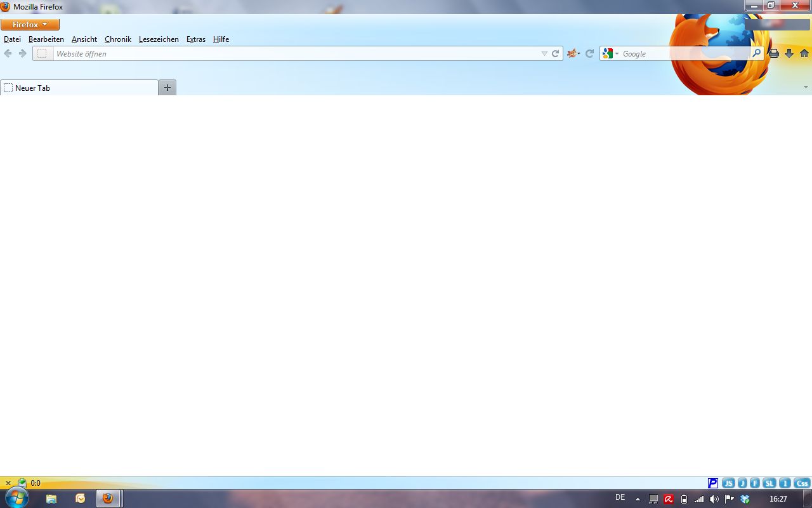Click the '0:0' status bar counter
812x508 pixels.
(x=36, y=483)
